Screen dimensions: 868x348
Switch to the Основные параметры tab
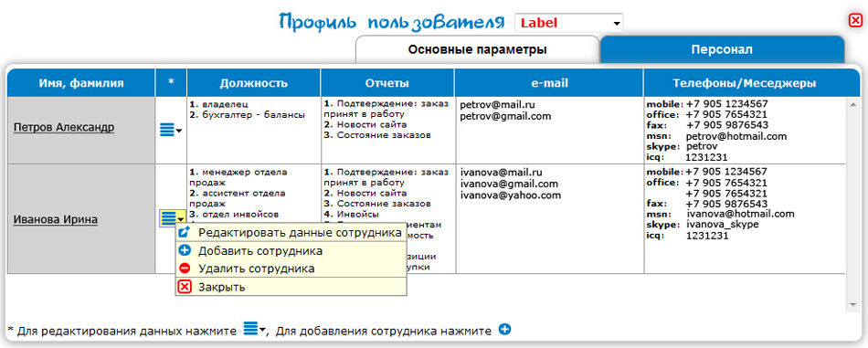(x=477, y=50)
